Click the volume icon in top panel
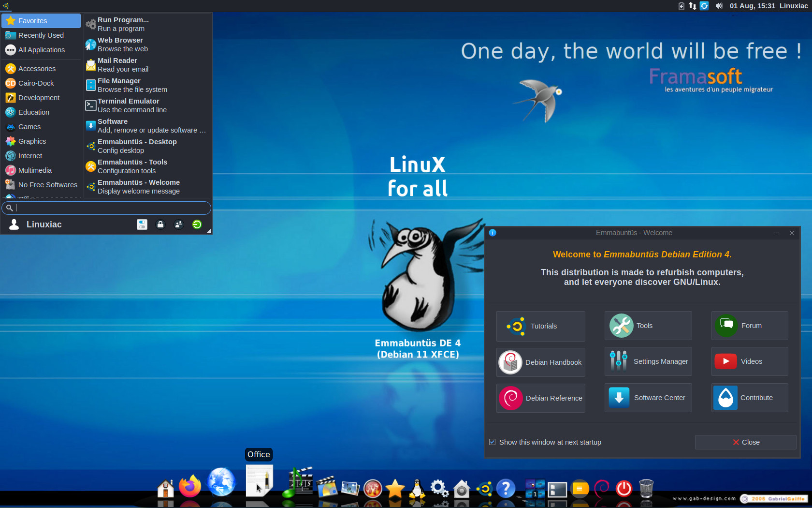Screen dimensions: 812x508 click(x=719, y=6)
